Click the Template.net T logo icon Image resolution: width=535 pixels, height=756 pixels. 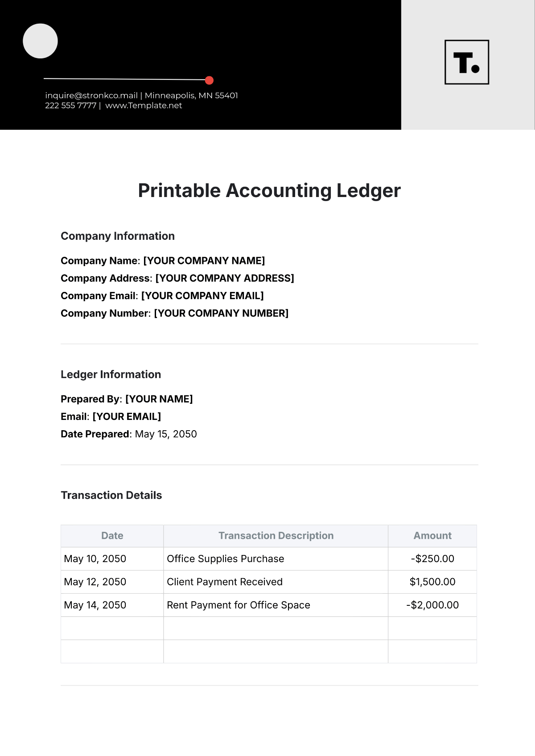pos(467,62)
